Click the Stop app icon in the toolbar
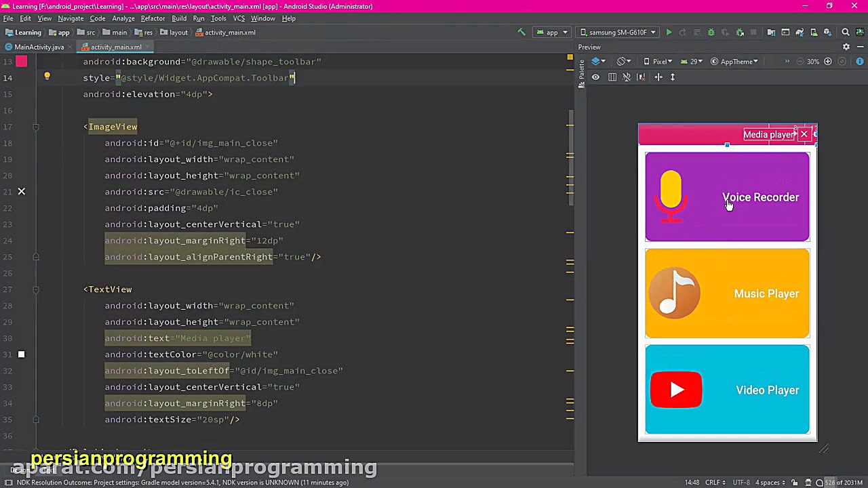Screen dimensions: 868x488 click(754, 33)
